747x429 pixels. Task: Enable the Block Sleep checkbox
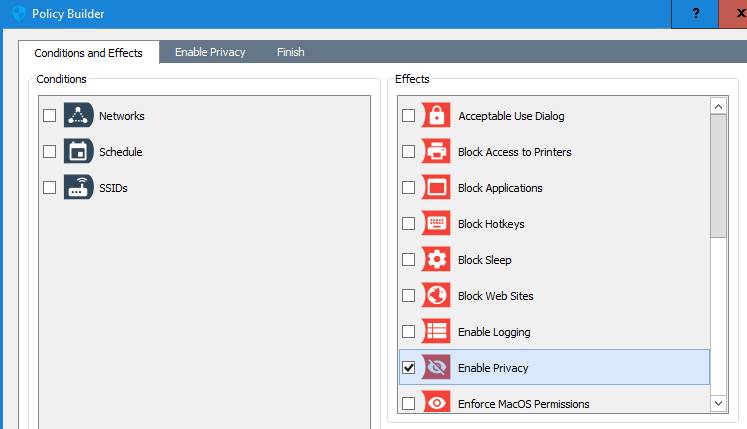(x=408, y=259)
